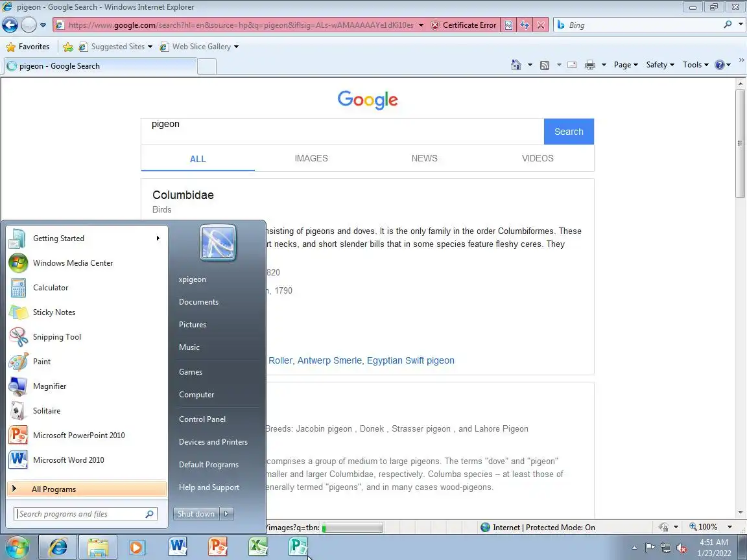Expand the Shut down options arrow

point(227,514)
